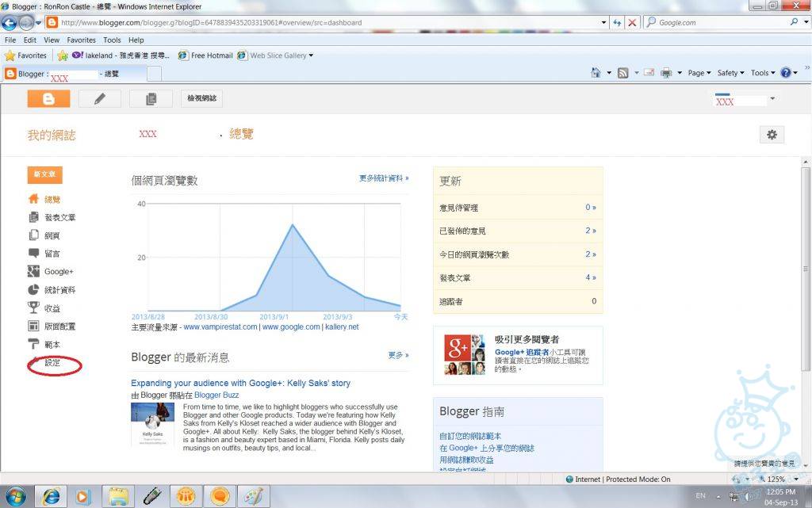Click the 範本 paint roller item
This screenshot has height=508, width=812.
tap(34, 345)
